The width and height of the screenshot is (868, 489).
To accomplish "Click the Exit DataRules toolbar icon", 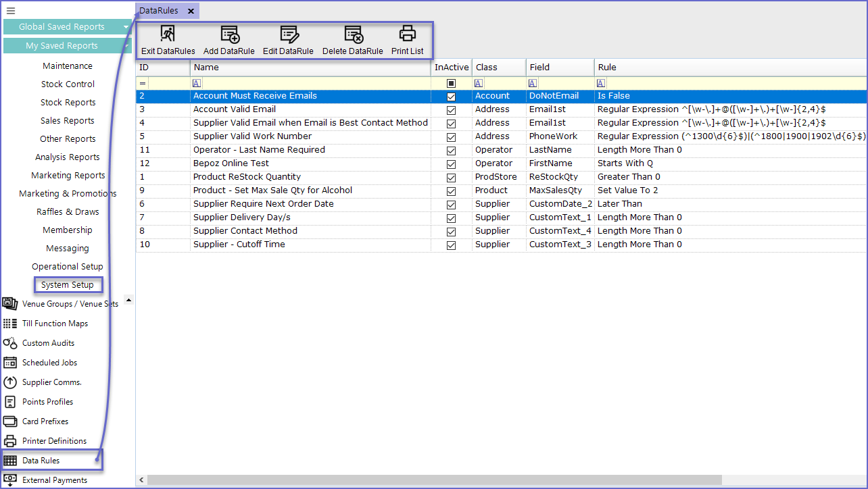I will tap(168, 34).
